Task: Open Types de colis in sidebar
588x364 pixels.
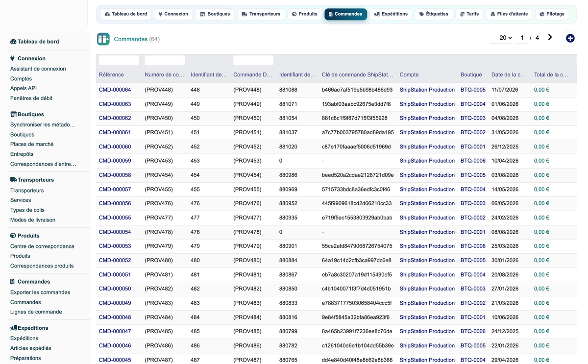Action: (x=27, y=210)
